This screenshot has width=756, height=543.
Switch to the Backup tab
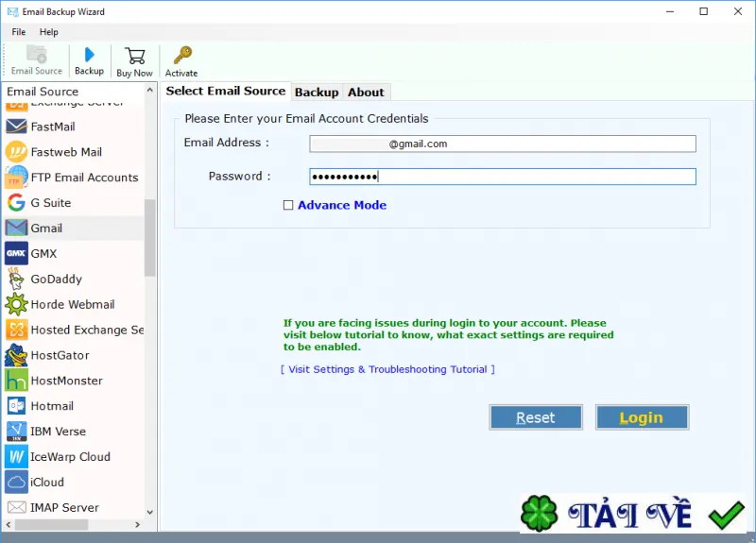click(x=317, y=92)
